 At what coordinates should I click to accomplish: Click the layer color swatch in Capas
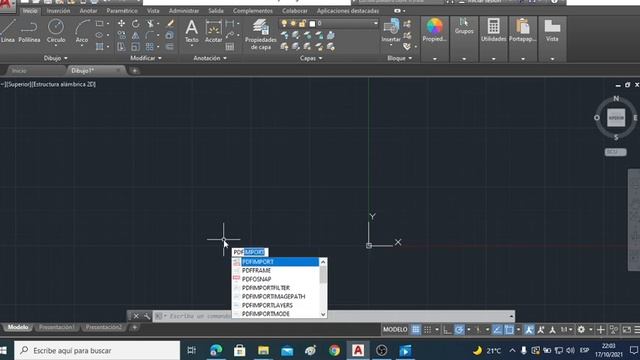[x=312, y=24]
